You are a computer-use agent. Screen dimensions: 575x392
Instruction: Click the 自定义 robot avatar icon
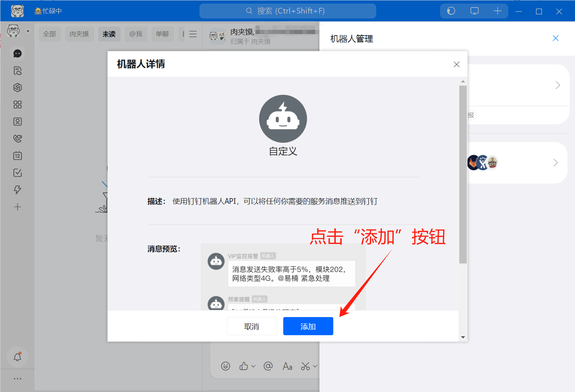pos(283,119)
